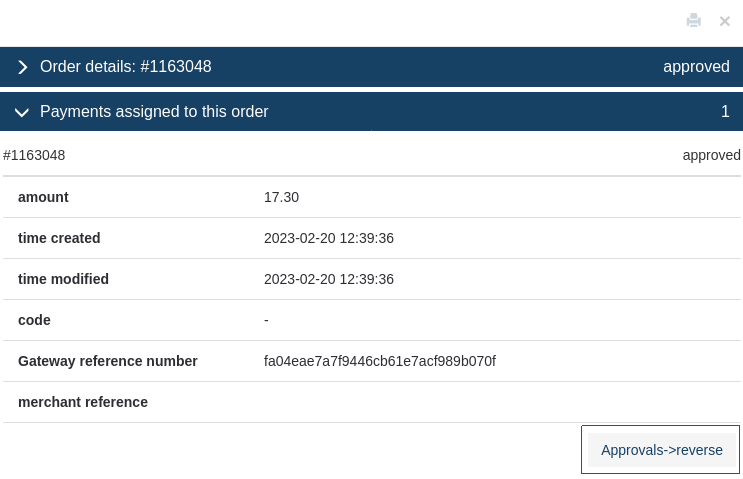743x479 pixels.
Task: Close the order details dialog
Action: point(725,21)
